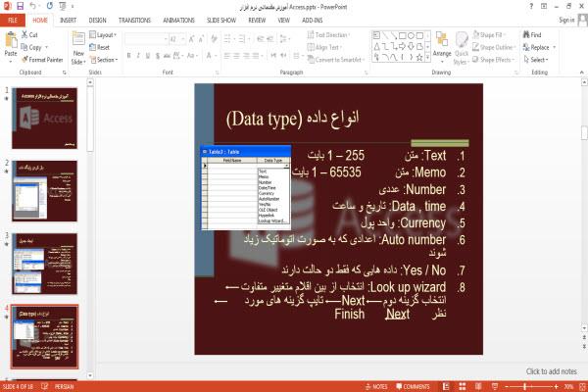Click the Redo icon in title bar
Image resolution: width=588 pixels, height=392 pixels.
(x=50, y=6)
